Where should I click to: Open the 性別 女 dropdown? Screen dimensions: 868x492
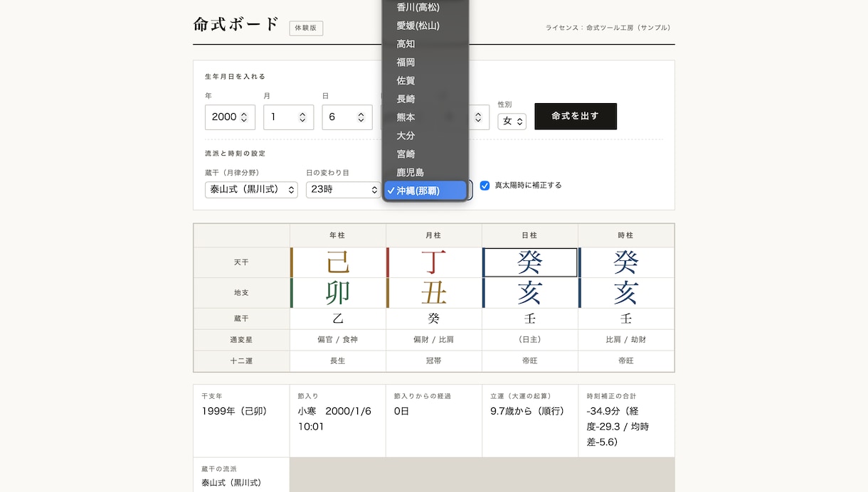pyautogui.click(x=512, y=122)
